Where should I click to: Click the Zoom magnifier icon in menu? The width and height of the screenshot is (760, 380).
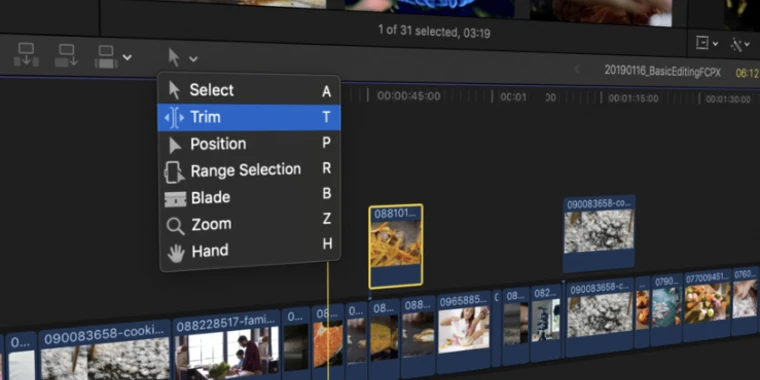point(175,226)
